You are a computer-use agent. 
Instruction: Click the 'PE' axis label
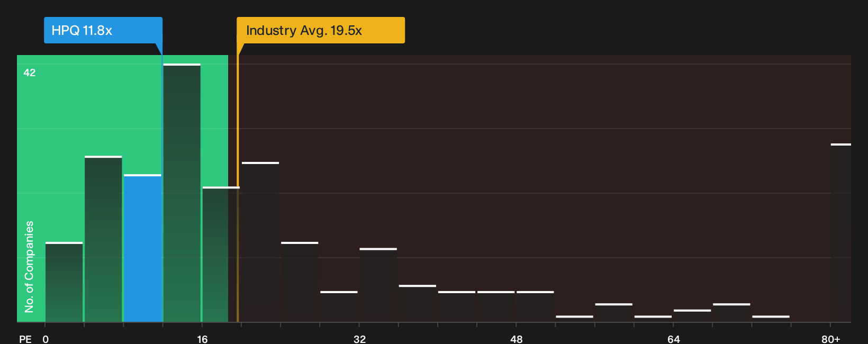coord(25,339)
